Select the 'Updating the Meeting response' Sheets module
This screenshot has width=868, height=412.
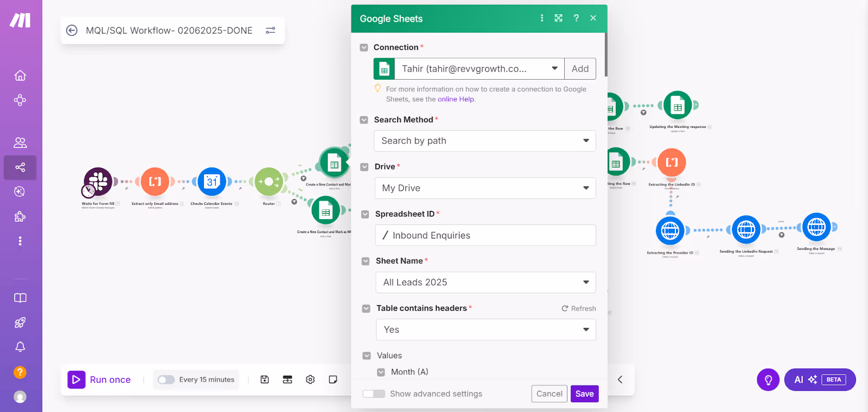pos(678,106)
